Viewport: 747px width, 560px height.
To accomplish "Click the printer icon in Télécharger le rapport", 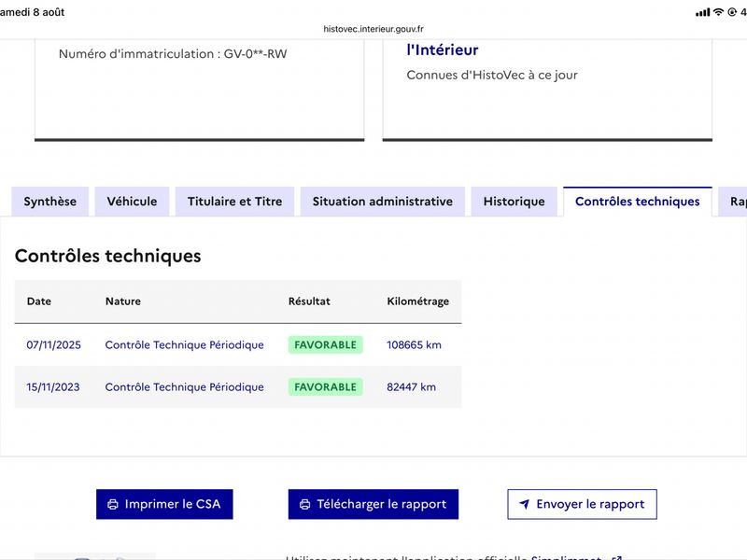I will [x=305, y=504].
